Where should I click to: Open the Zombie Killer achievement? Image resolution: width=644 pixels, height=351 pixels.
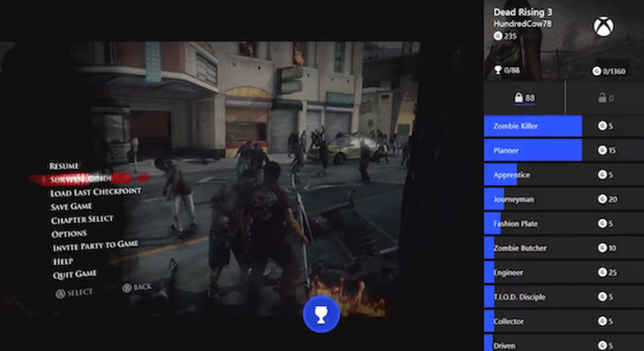point(533,126)
